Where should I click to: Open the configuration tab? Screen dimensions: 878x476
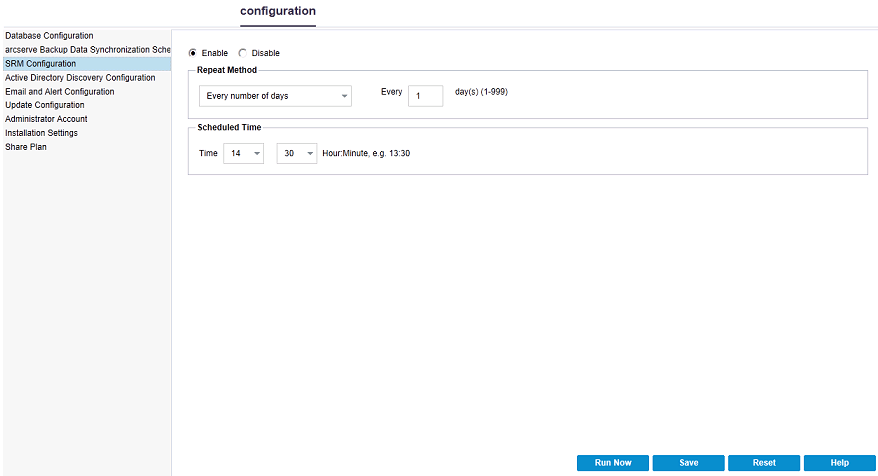click(x=278, y=11)
